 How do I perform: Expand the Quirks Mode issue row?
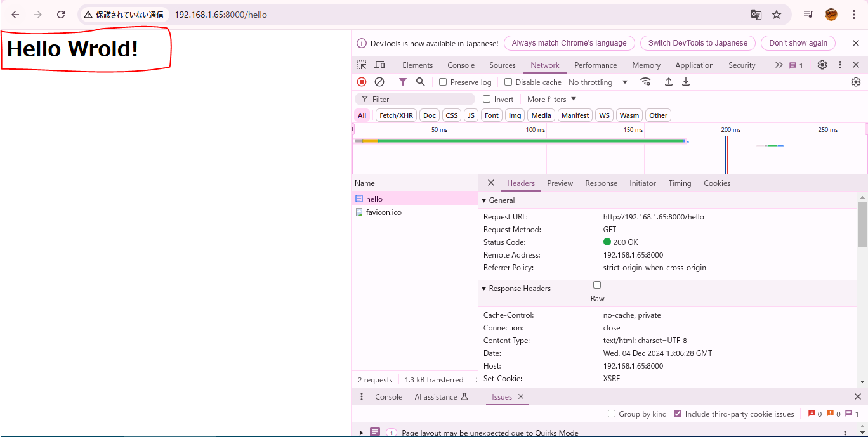pyautogui.click(x=362, y=433)
